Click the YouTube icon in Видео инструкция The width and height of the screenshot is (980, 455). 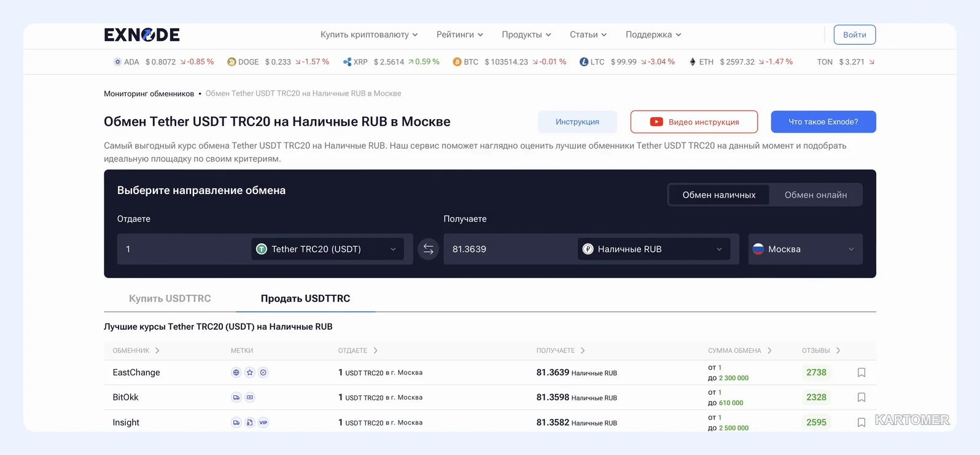coord(656,122)
